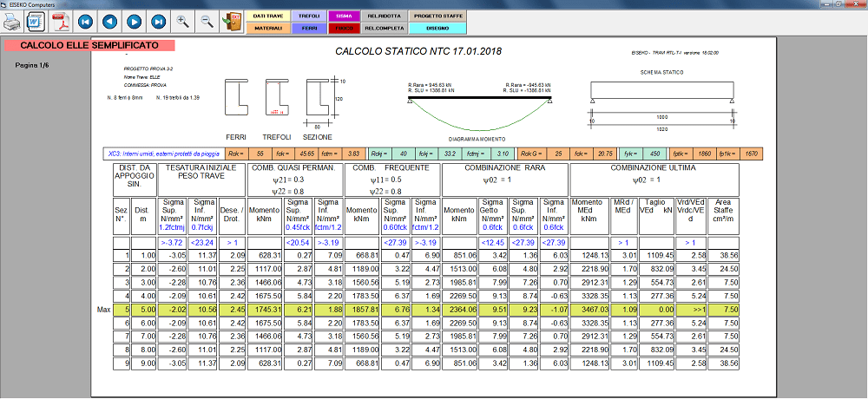Open the REL.RIDOTTA report
The image size is (868, 399).
(385, 16)
